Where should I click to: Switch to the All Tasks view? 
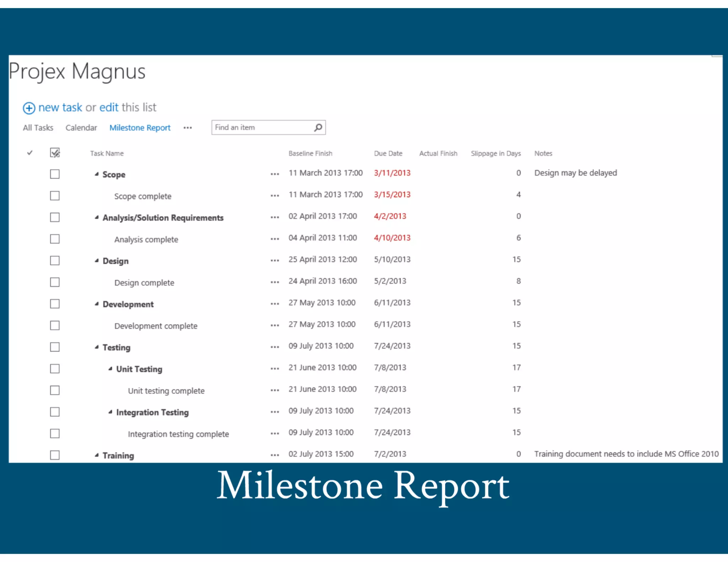(38, 128)
